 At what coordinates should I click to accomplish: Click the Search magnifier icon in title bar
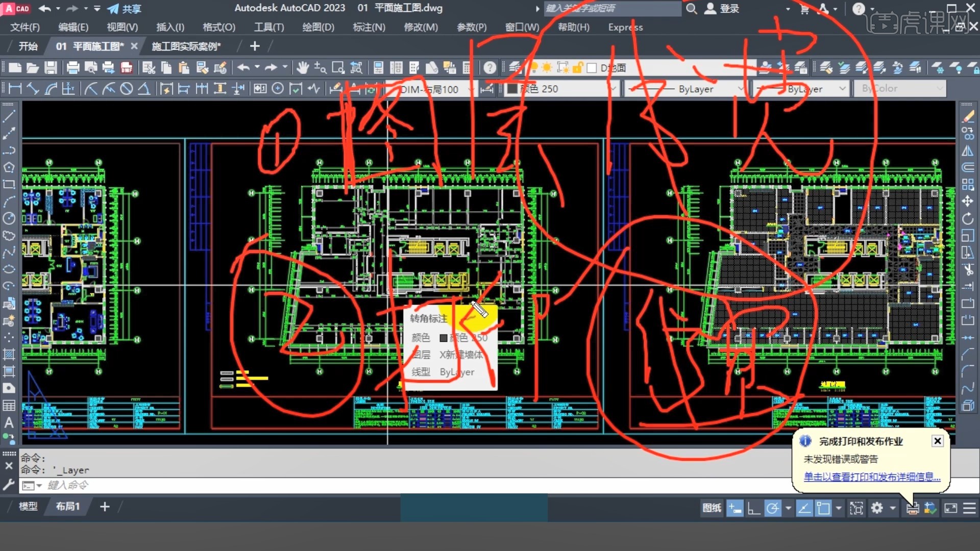click(692, 9)
